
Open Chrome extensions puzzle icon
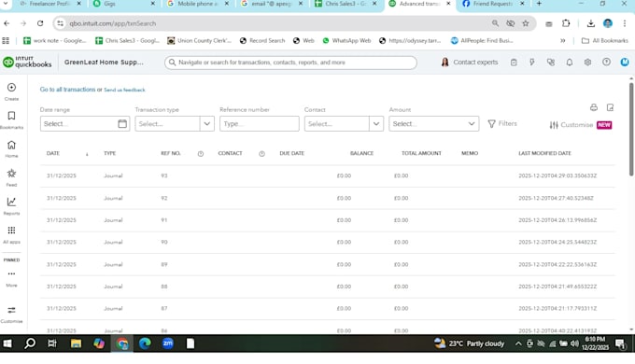pos(566,23)
